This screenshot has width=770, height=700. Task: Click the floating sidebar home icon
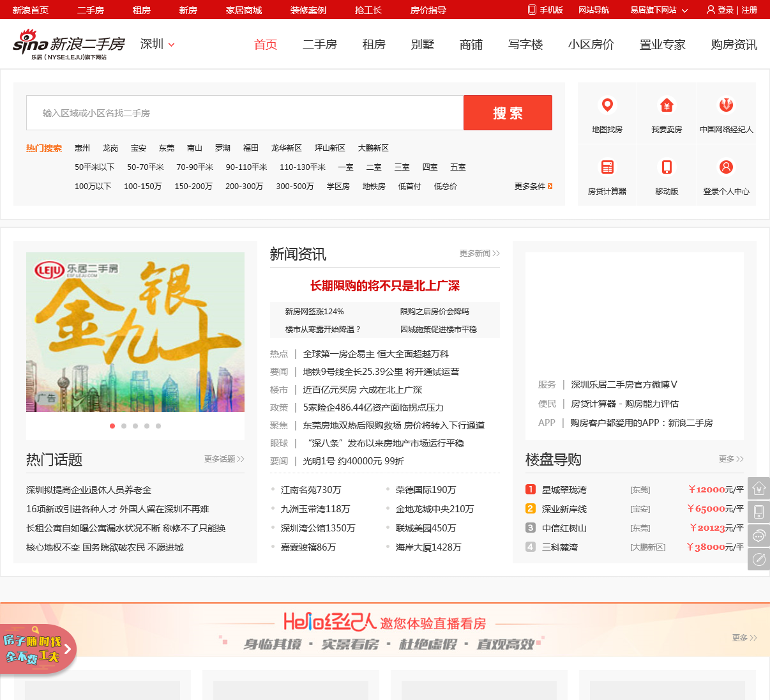[759, 489]
